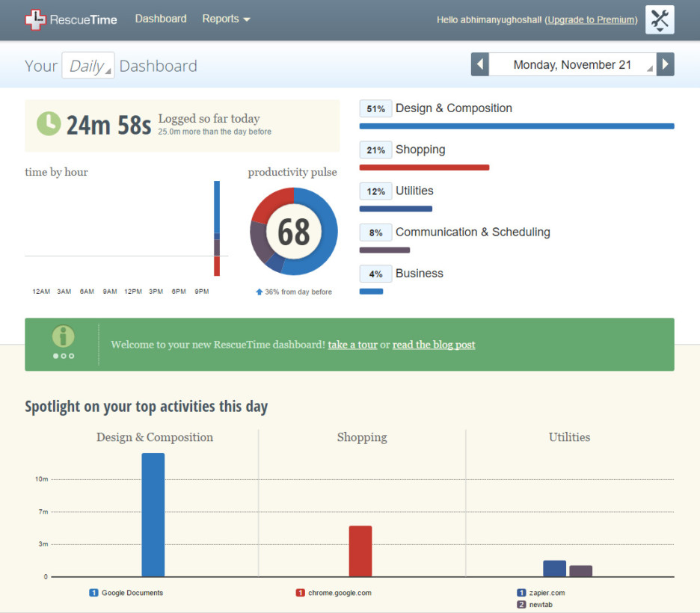Click the Shopping spotlight heading
Viewport: 700px width, 613px height.
pos(362,437)
